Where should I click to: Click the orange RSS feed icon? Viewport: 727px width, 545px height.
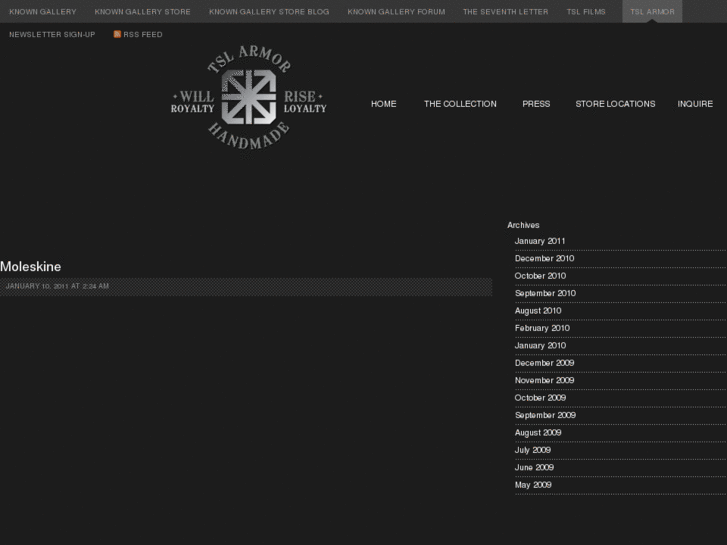pos(117,34)
